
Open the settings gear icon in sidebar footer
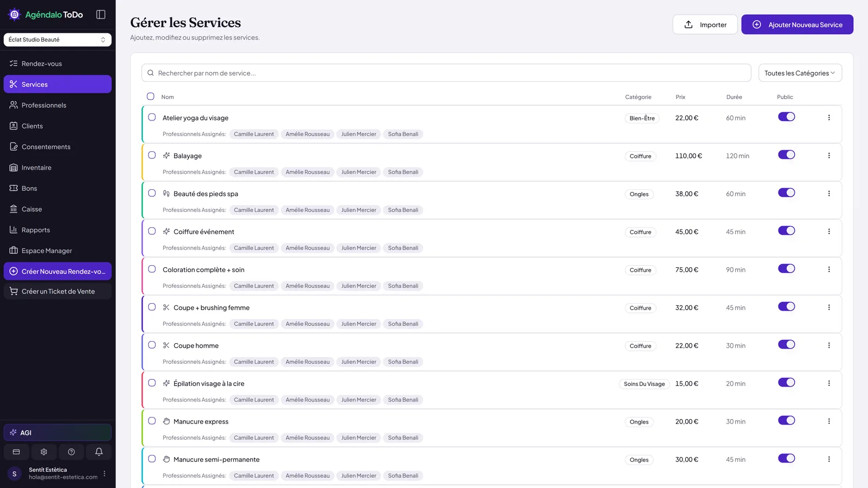44,452
